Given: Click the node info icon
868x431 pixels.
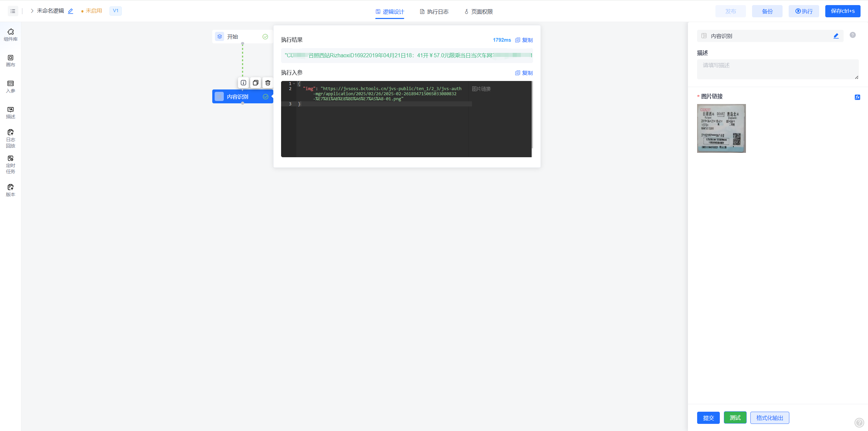Looking at the screenshot, I should coord(243,83).
